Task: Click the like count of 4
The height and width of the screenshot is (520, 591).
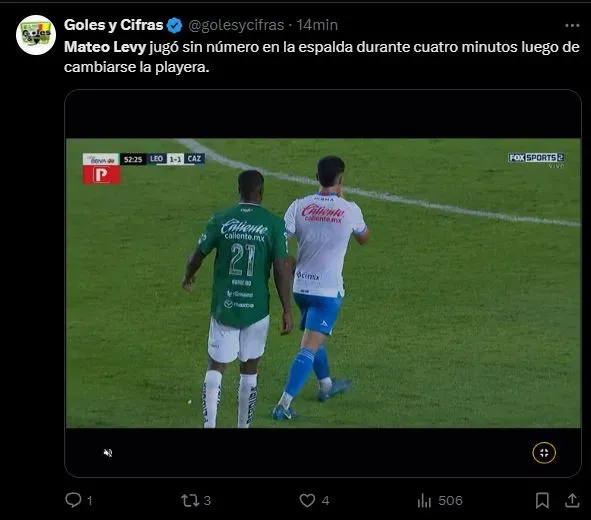Action: (326, 501)
